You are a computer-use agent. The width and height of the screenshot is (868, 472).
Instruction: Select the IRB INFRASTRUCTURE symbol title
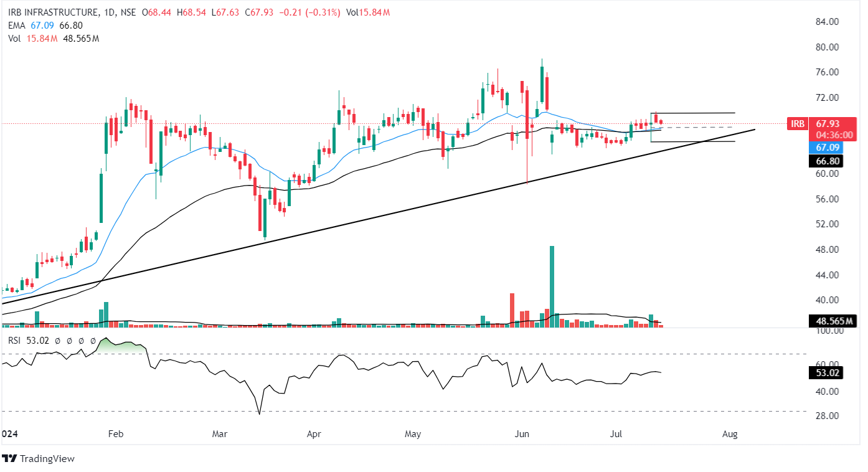tap(50, 12)
